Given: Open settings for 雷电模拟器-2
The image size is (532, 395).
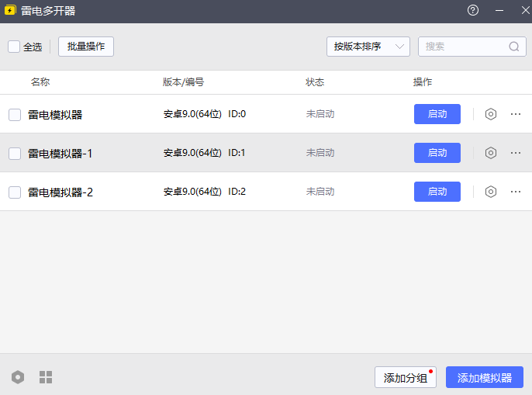Looking at the screenshot, I should point(491,192).
